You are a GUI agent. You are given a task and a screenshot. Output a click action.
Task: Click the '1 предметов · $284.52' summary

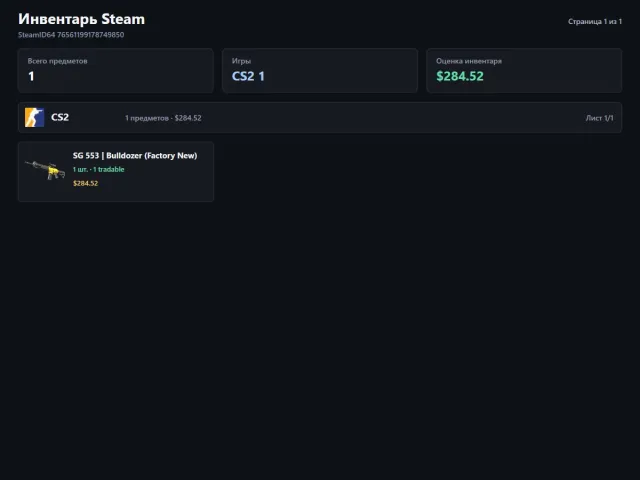tap(163, 118)
